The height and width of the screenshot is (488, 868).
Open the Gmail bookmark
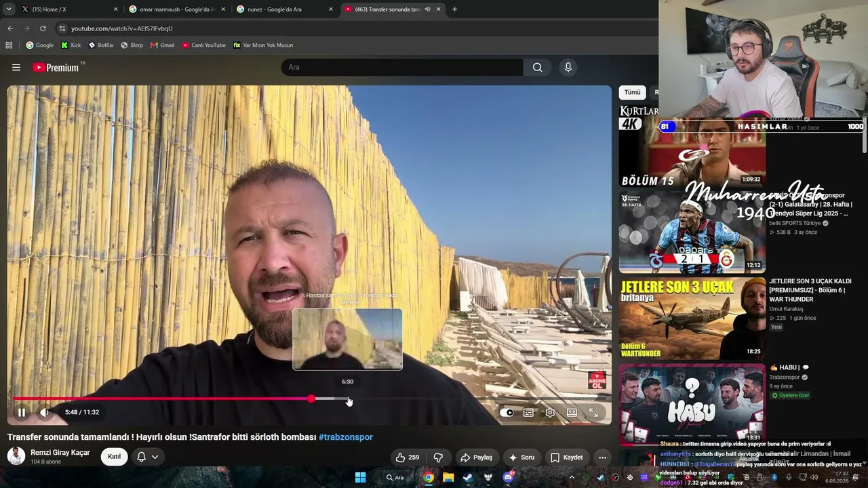coord(162,45)
